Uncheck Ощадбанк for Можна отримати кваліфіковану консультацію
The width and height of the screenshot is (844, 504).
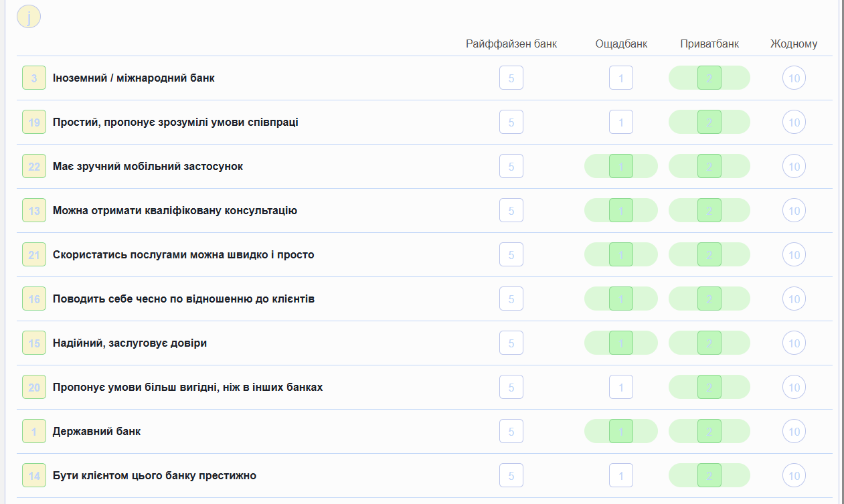coord(621,211)
